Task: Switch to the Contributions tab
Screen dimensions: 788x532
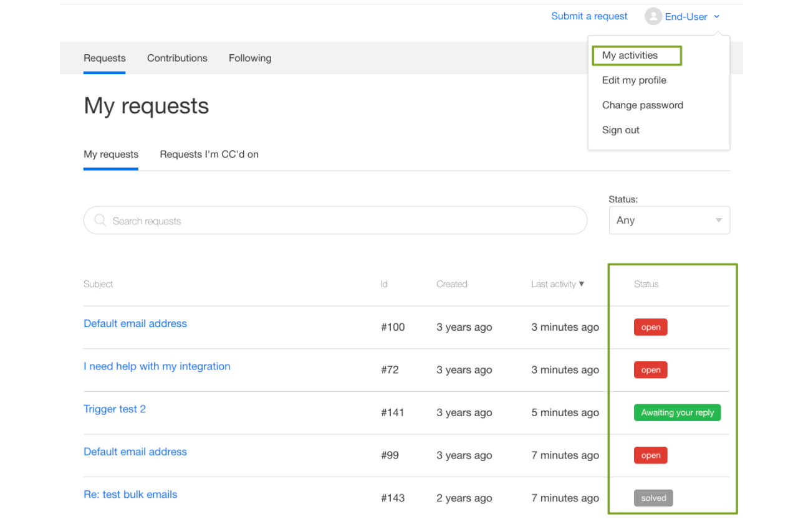Action: point(177,58)
